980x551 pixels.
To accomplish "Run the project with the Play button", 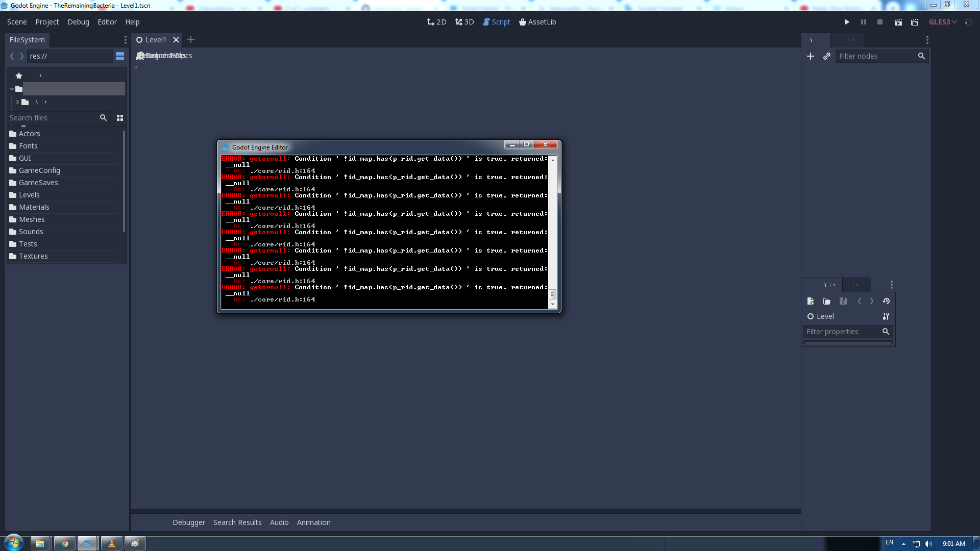I will tap(847, 22).
